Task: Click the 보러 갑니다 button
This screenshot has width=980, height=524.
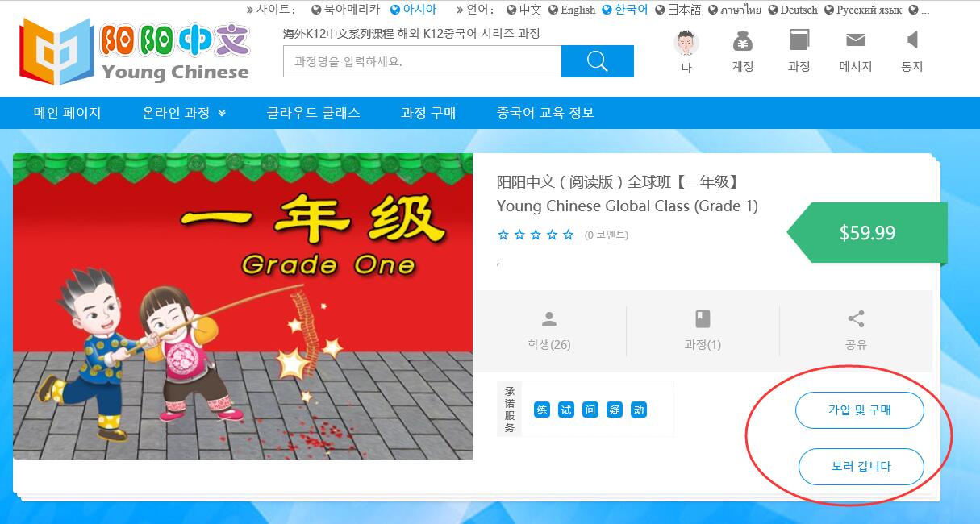Action: coord(861,467)
